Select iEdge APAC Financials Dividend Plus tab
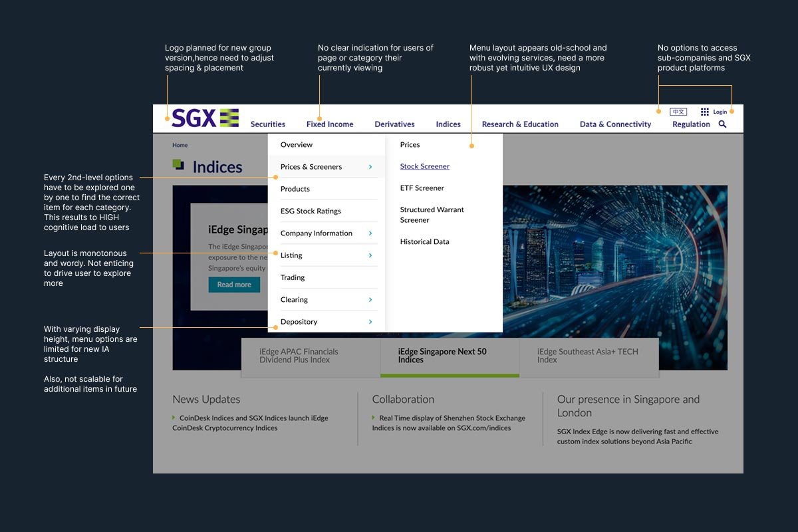This screenshot has height=532, width=798. click(299, 356)
